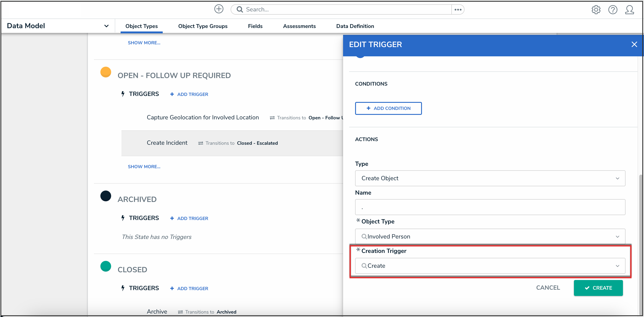The width and height of the screenshot is (644, 317).
Task: Click the orange Open - Follow Up state circle
Action: click(106, 72)
